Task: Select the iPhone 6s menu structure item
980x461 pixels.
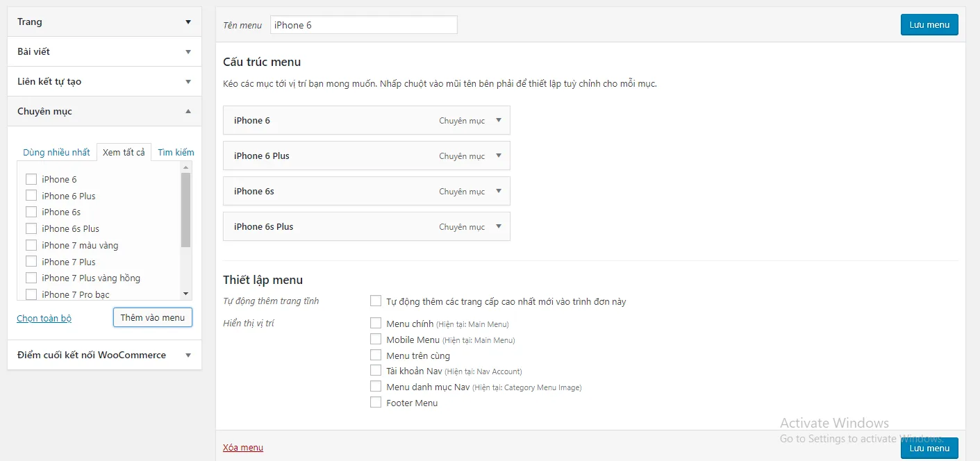Action: [367, 191]
